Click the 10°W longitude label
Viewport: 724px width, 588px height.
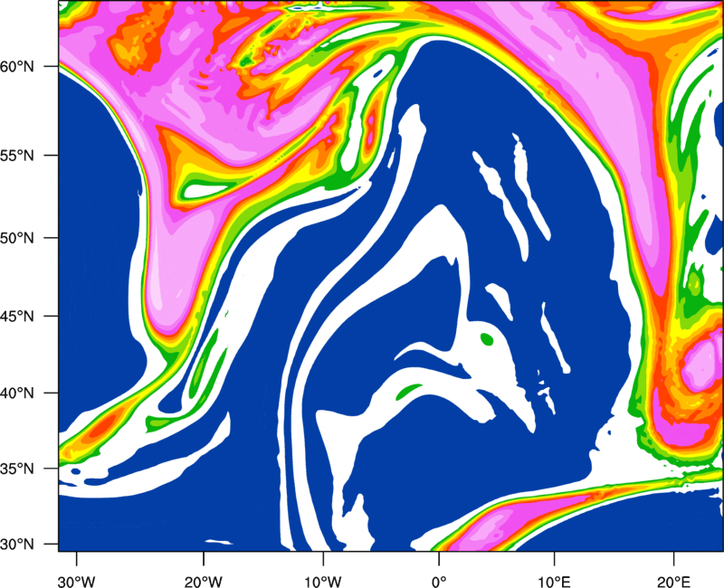(x=323, y=582)
